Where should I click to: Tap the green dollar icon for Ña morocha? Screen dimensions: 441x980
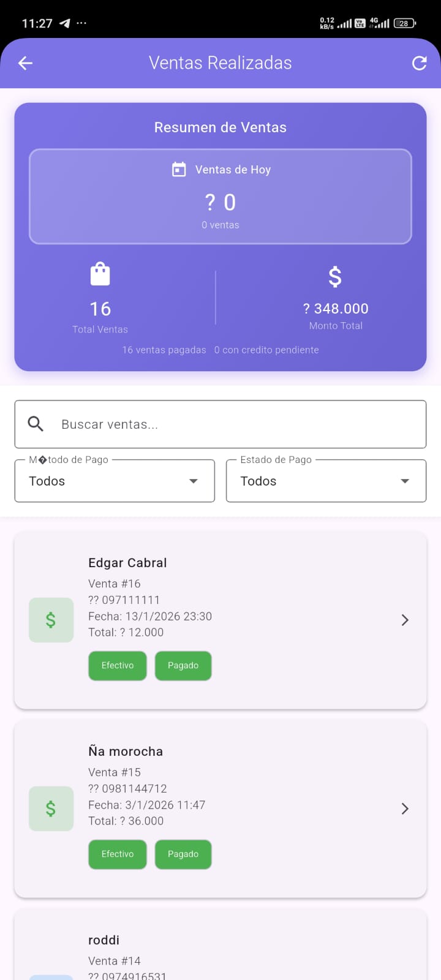tap(51, 809)
